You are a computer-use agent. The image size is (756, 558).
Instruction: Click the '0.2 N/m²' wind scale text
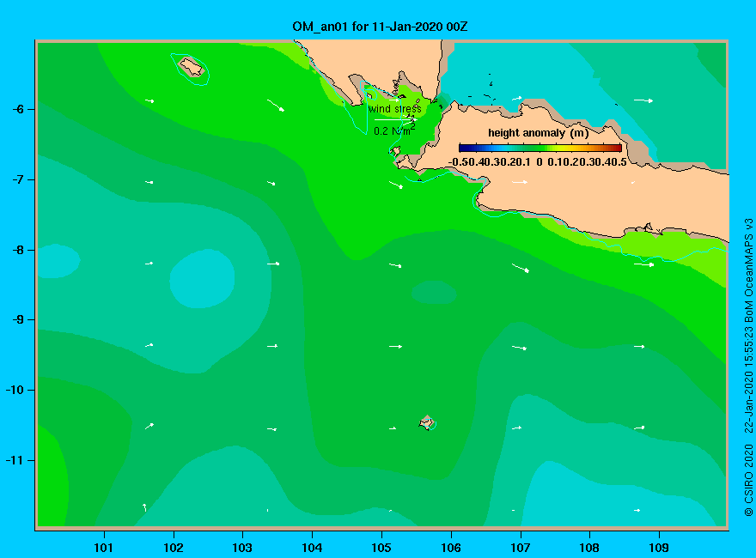point(394,130)
